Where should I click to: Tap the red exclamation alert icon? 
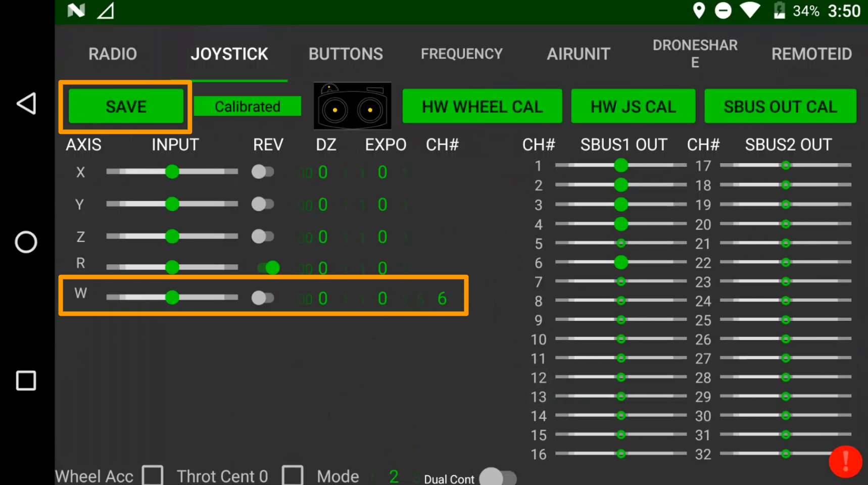845,461
